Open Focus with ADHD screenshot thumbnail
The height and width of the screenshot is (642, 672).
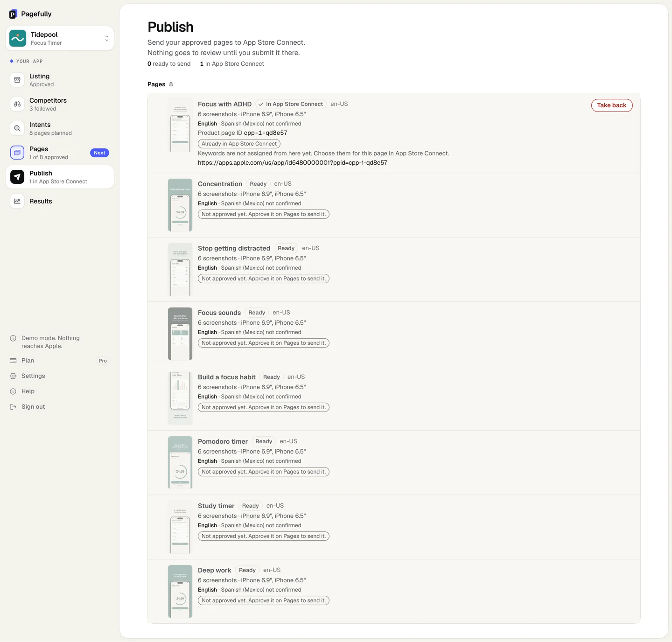[x=180, y=126]
